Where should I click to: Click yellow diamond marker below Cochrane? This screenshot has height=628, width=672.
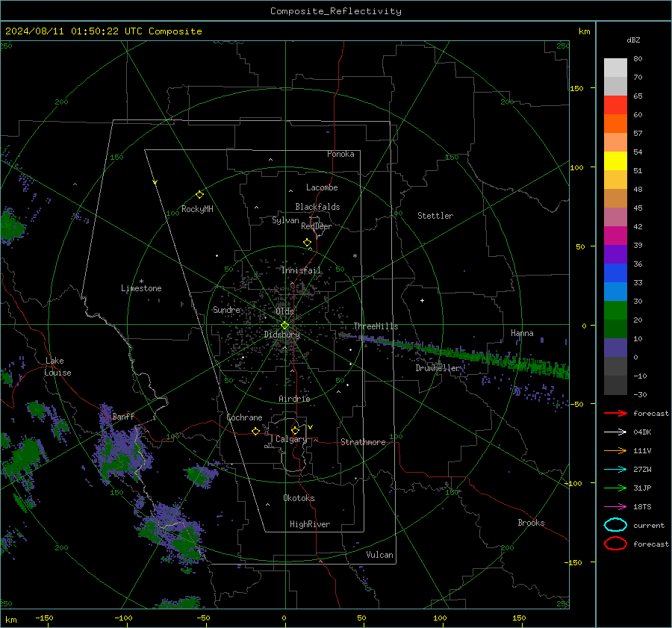[x=256, y=432]
